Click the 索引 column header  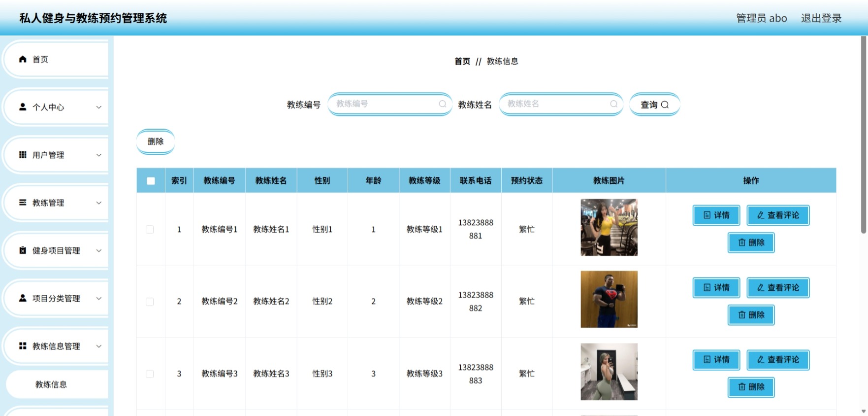[x=179, y=181]
